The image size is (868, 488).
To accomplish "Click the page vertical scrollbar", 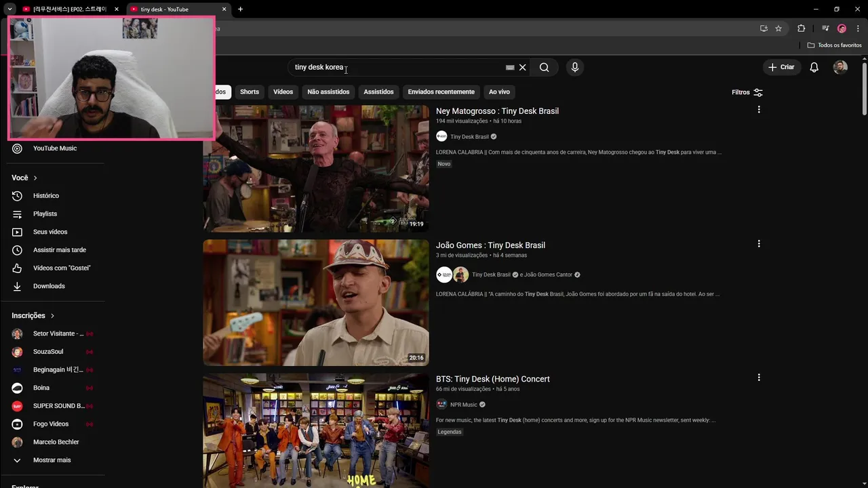I will tap(865, 88).
